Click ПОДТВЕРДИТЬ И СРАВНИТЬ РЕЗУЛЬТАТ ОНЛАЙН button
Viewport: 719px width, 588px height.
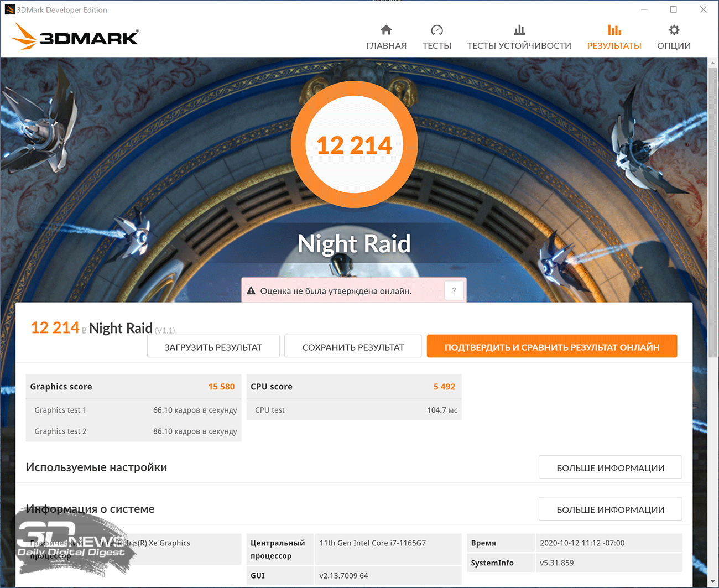pyautogui.click(x=552, y=347)
